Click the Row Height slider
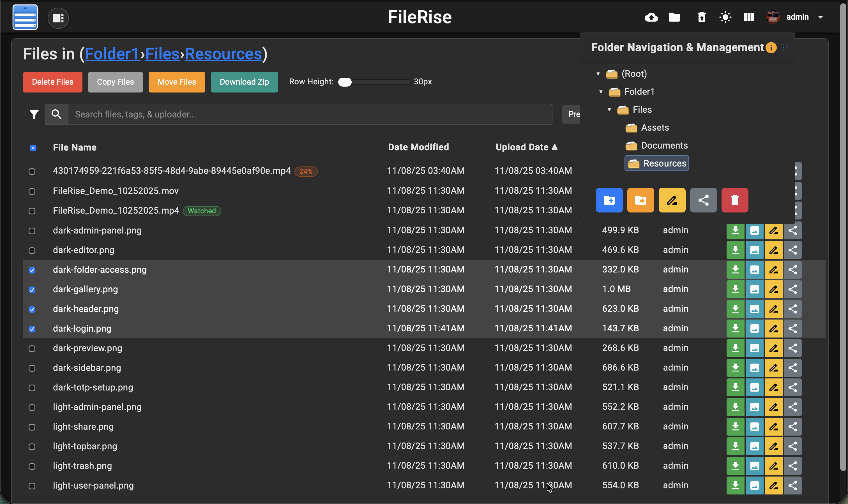 (x=373, y=82)
